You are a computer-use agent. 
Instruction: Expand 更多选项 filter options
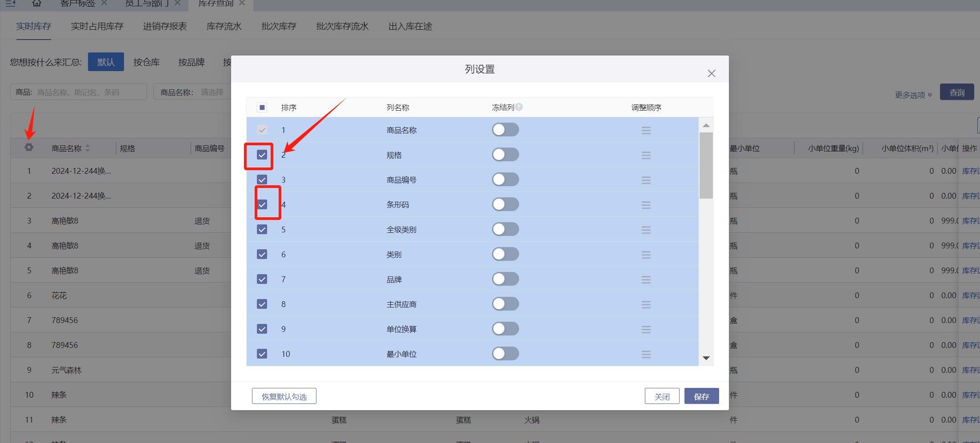913,95
